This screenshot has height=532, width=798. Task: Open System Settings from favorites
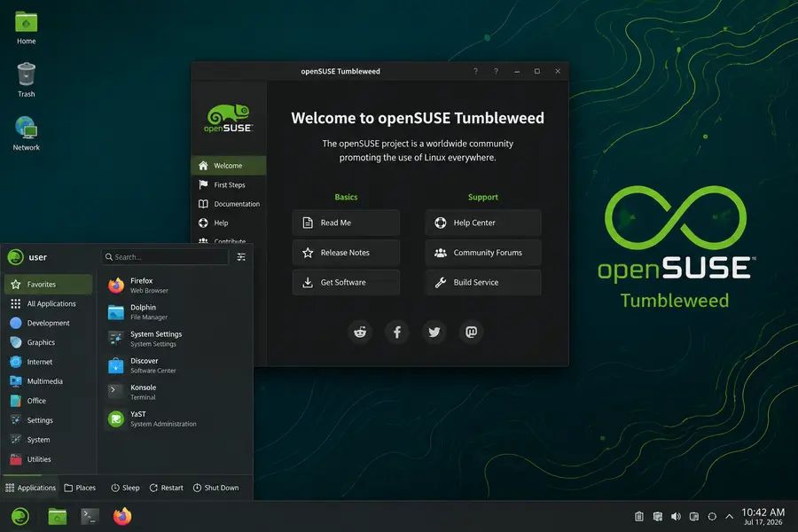[176, 339]
